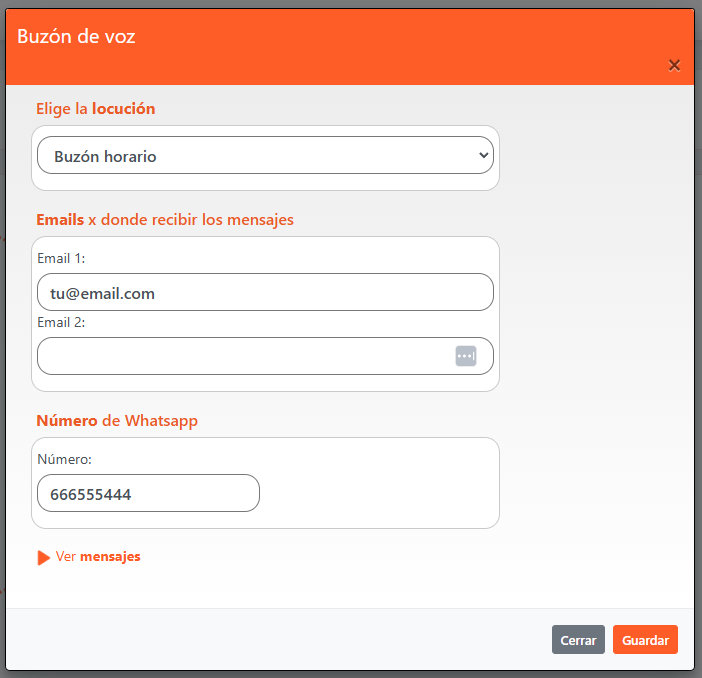Click the Cerrar button
This screenshot has height=678, width=702.
point(578,639)
